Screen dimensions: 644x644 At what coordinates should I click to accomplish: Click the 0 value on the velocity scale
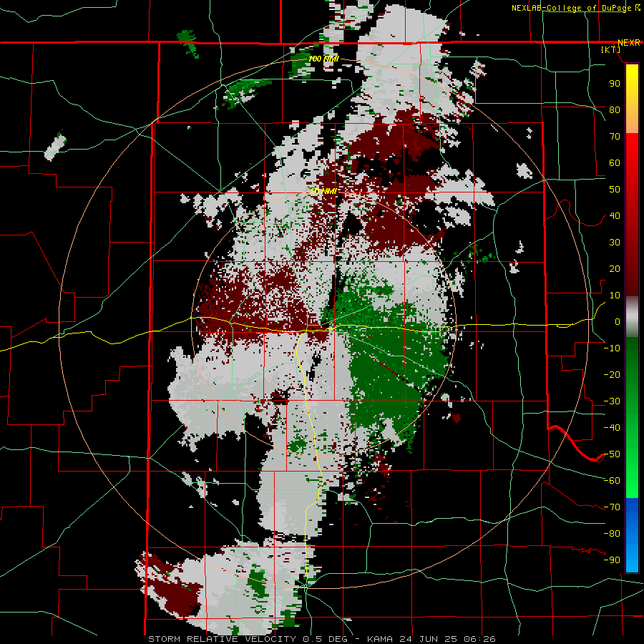point(618,321)
